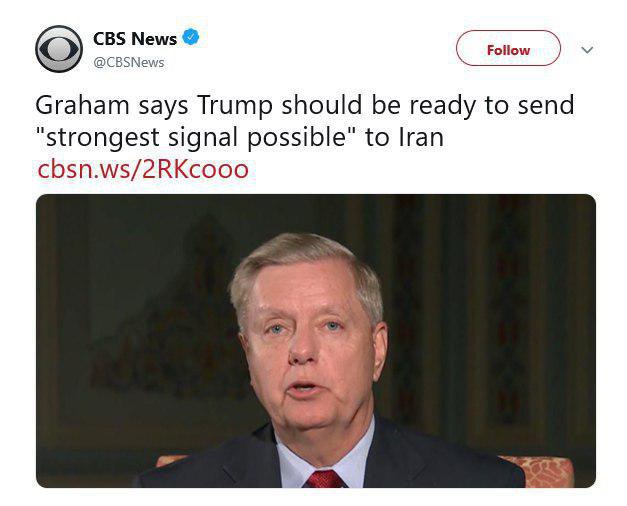The height and width of the screenshot is (506, 627).
Task: Click the CBS eye logo avatar
Action: pyautogui.click(x=59, y=48)
